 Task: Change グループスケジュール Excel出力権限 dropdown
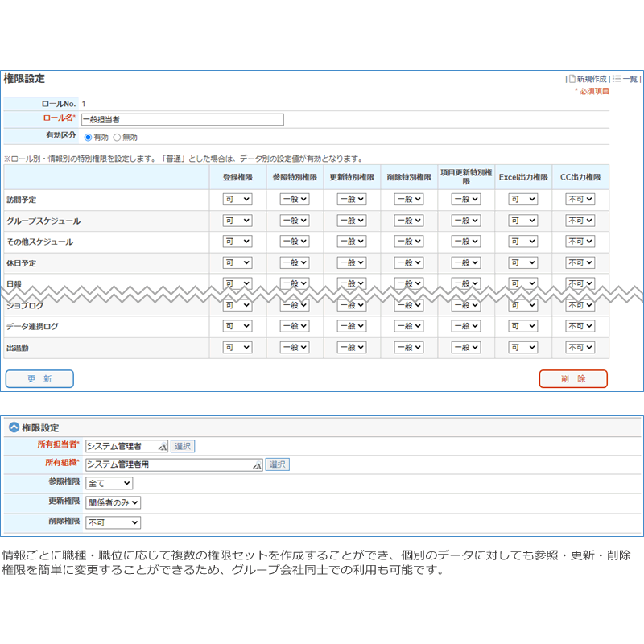coord(523,221)
